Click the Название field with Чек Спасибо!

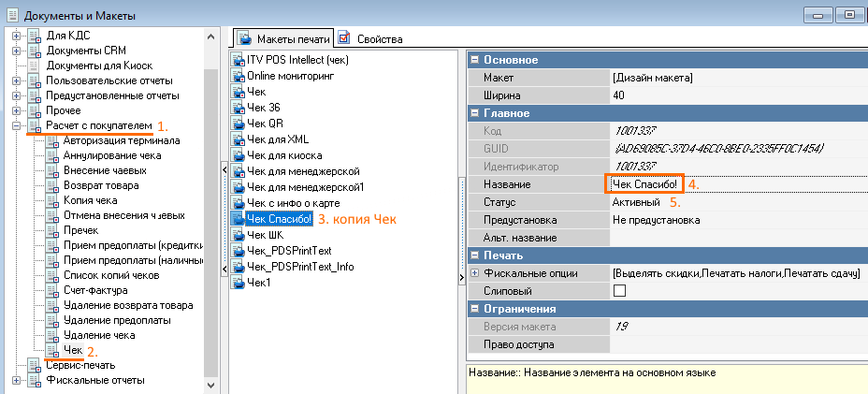645,184
